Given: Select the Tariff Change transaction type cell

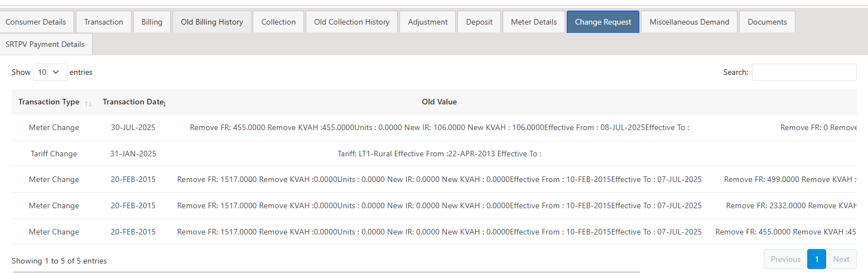Looking at the screenshot, I should pos(54,154).
